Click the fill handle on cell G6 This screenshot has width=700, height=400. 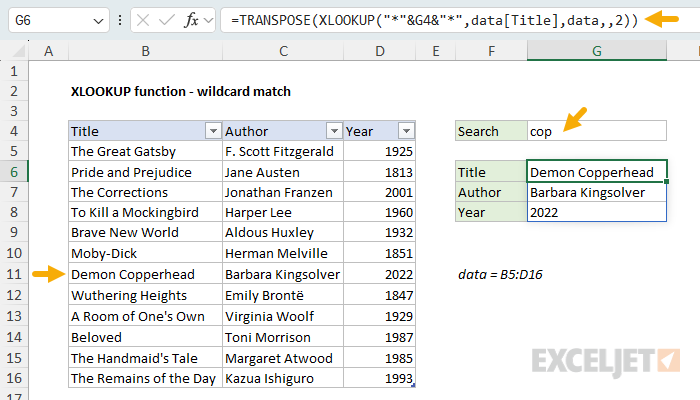pos(667,181)
